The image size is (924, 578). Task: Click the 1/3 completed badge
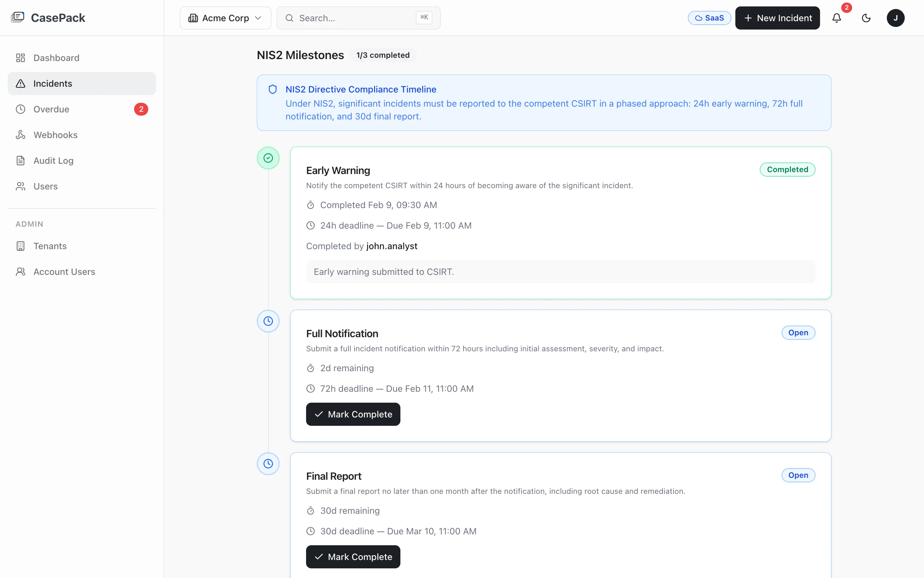coord(382,55)
